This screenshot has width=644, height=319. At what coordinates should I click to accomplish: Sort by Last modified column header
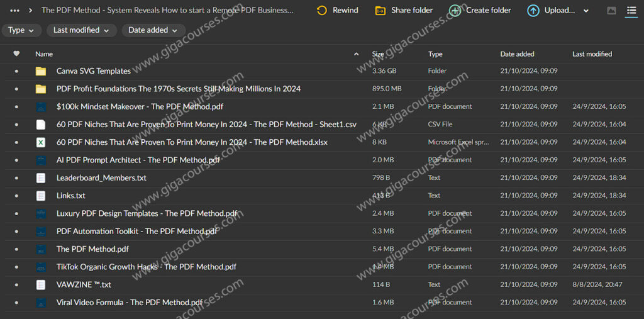tap(592, 54)
